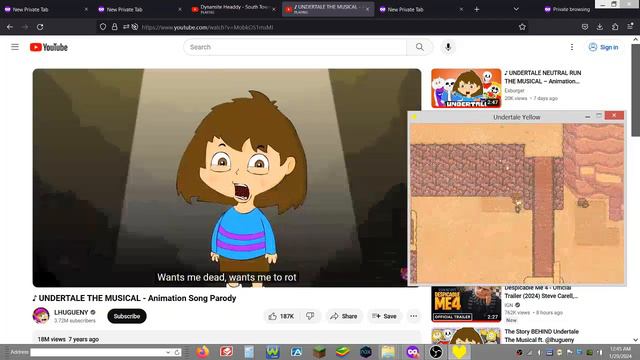Start voice search with microphone
640x360 pixels.
pyautogui.click(x=448, y=47)
